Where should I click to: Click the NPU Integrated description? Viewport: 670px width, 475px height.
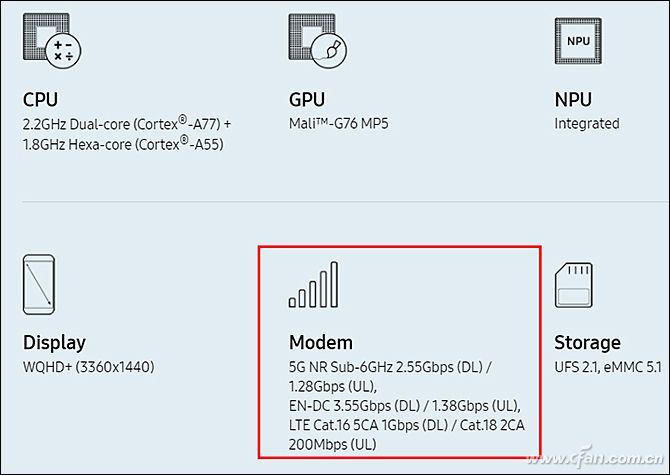tap(587, 124)
